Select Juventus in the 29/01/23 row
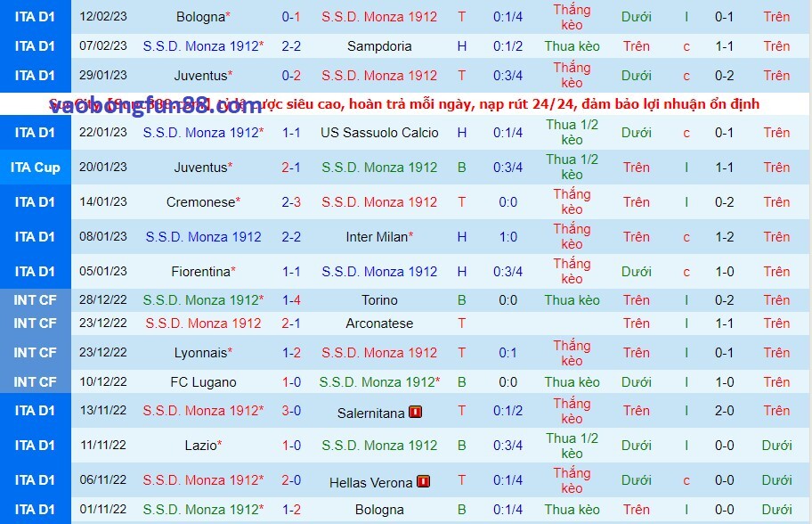Image resolution: width=812 pixels, height=524 pixels. click(x=201, y=76)
